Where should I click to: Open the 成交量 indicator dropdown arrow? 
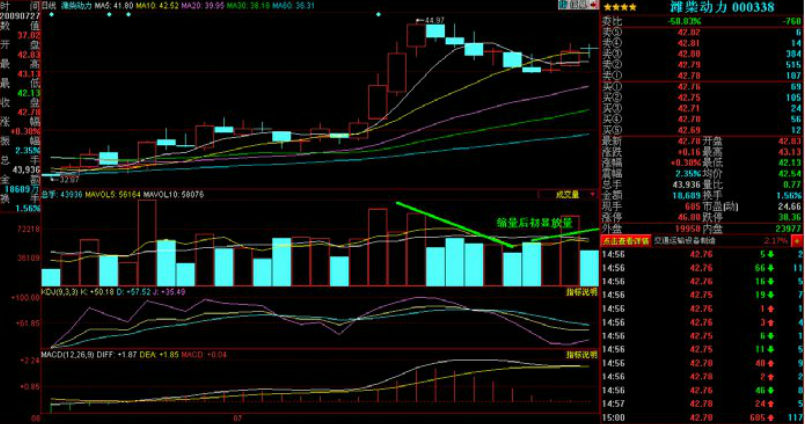593,195
